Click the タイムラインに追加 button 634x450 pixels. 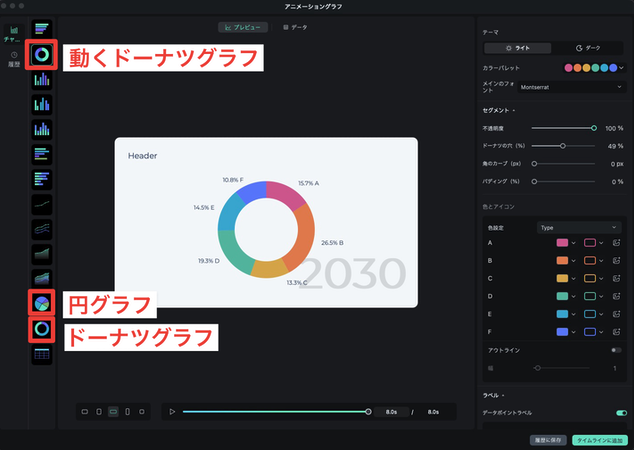600,440
